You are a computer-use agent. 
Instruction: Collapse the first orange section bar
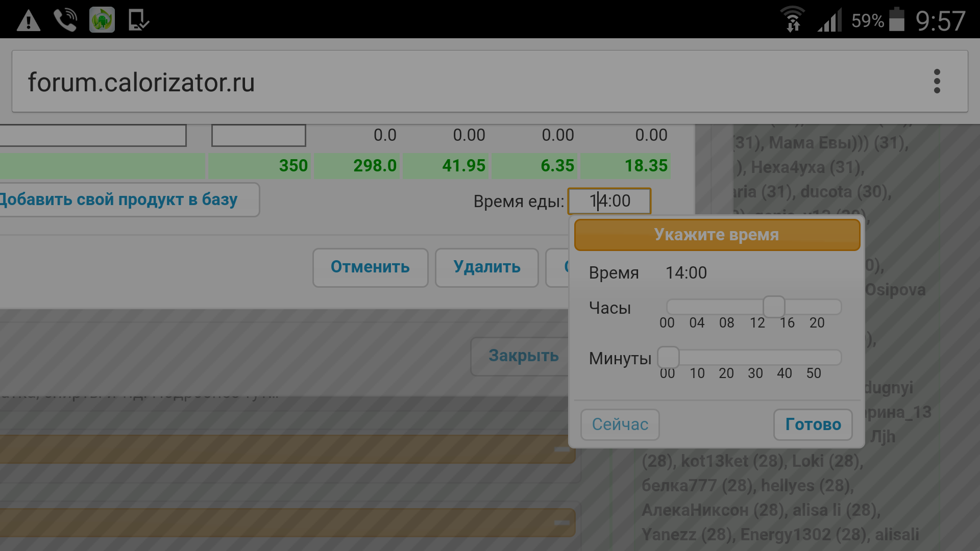[x=562, y=449]
